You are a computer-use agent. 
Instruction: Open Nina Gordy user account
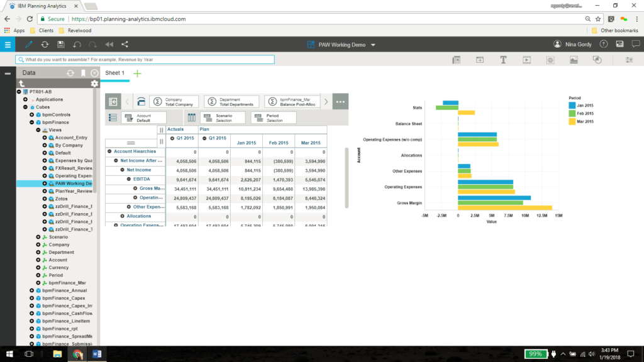click(574, 45)
